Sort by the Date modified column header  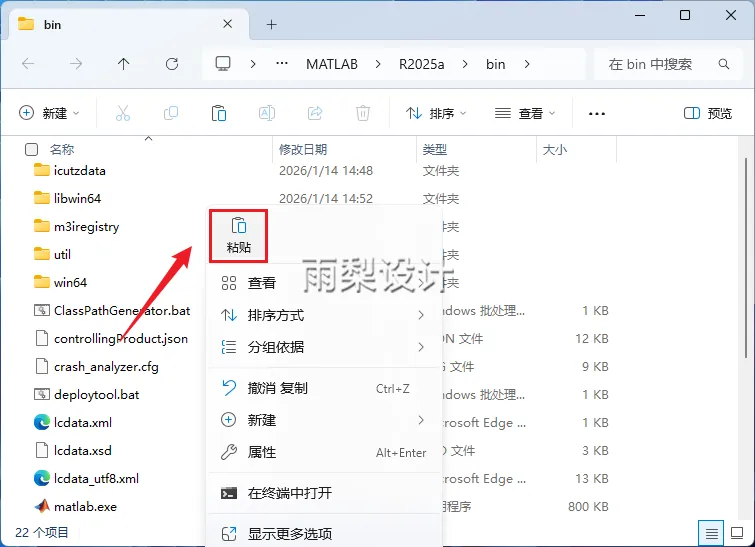(x=303, y=150)
